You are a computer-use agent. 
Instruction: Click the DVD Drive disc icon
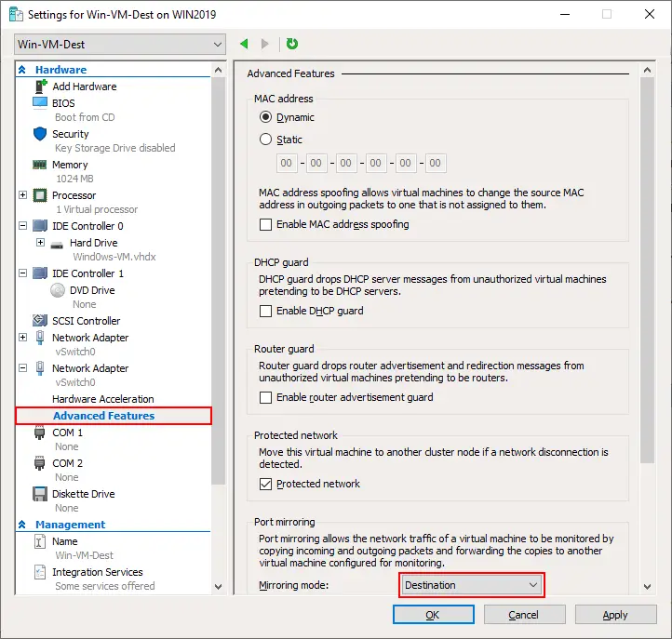point(58,290)
